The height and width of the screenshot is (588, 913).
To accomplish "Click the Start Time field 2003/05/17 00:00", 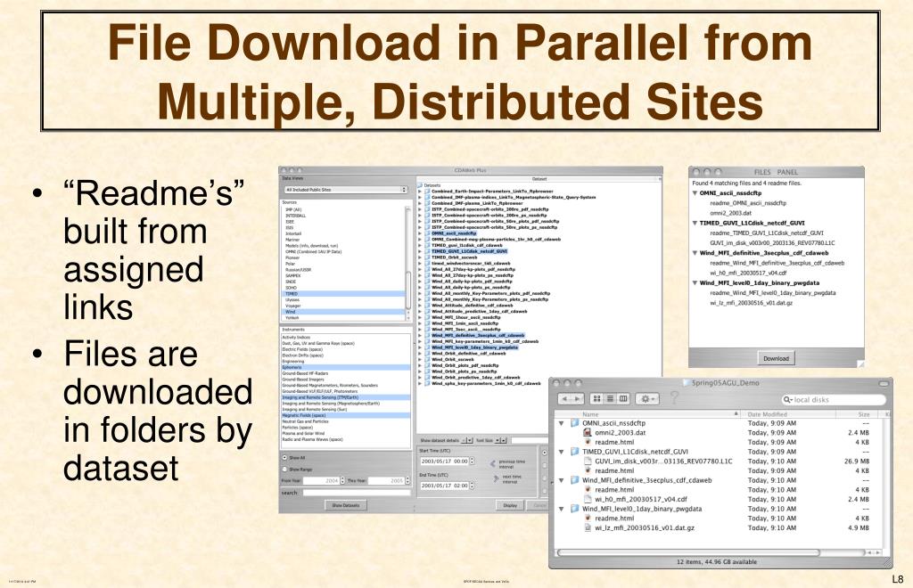I will coord(444,461).
